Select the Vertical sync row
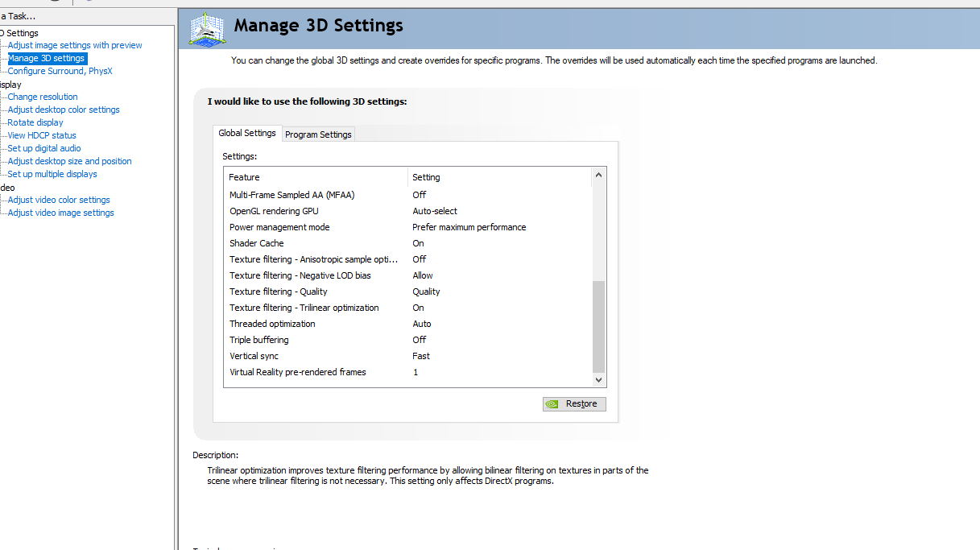The width and height of the screenshot is (980, 550). (407, 356)
